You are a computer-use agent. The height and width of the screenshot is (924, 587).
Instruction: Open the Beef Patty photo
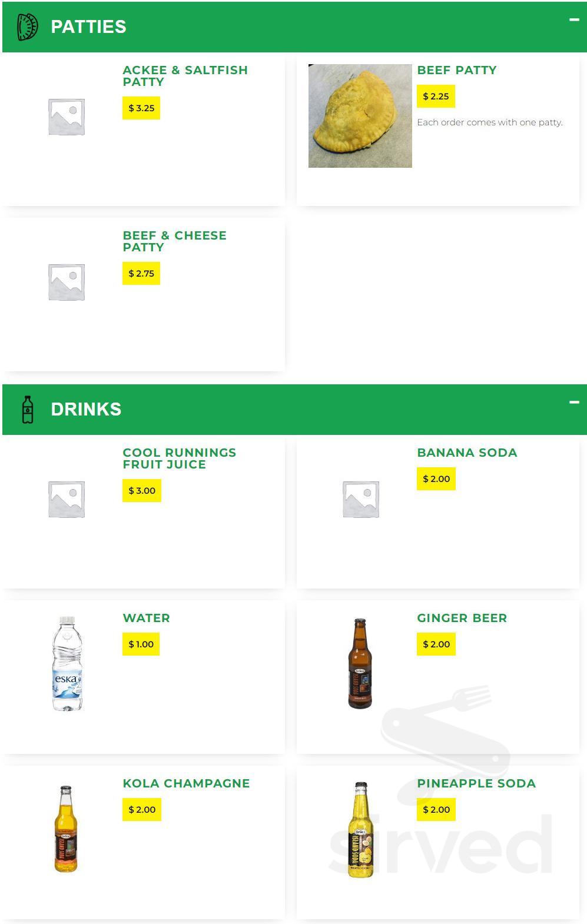[x=360, y=116]
